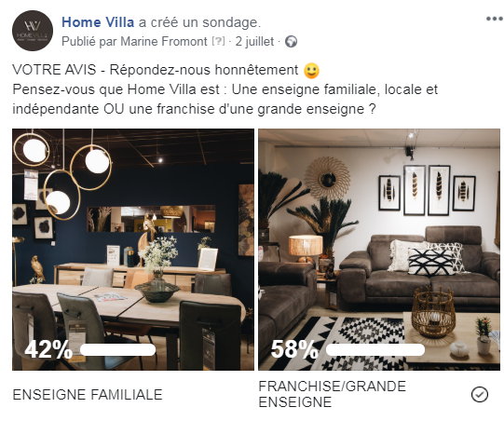The width and height of the screenshot is (504, 421).
Task: Click the public globe audience icon
Action: [x=292, y=42]
